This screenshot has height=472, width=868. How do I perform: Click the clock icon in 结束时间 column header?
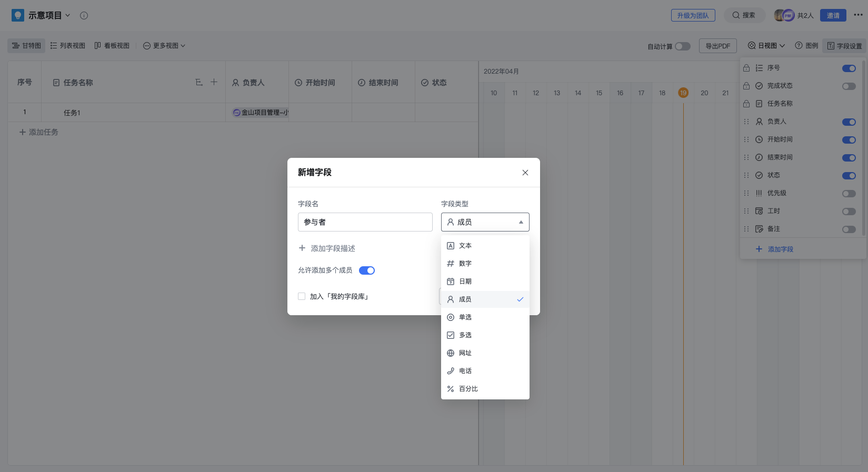362,83
